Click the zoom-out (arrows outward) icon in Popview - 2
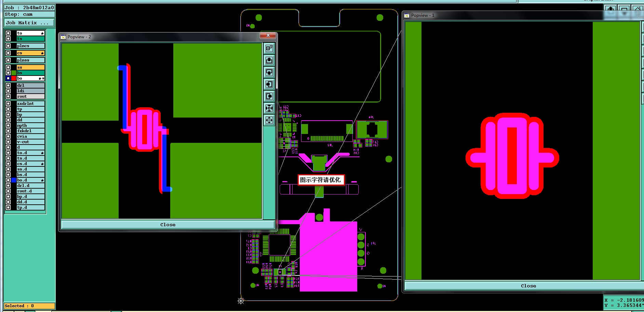 point(269,120)
